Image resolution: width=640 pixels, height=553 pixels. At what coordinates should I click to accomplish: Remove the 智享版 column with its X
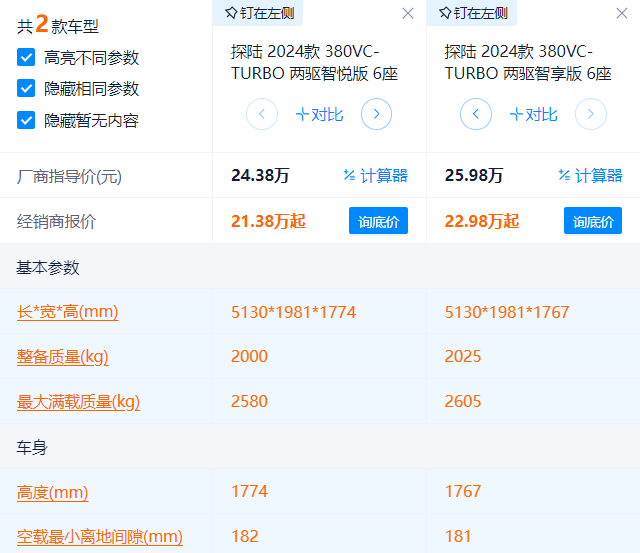(622, 13)
